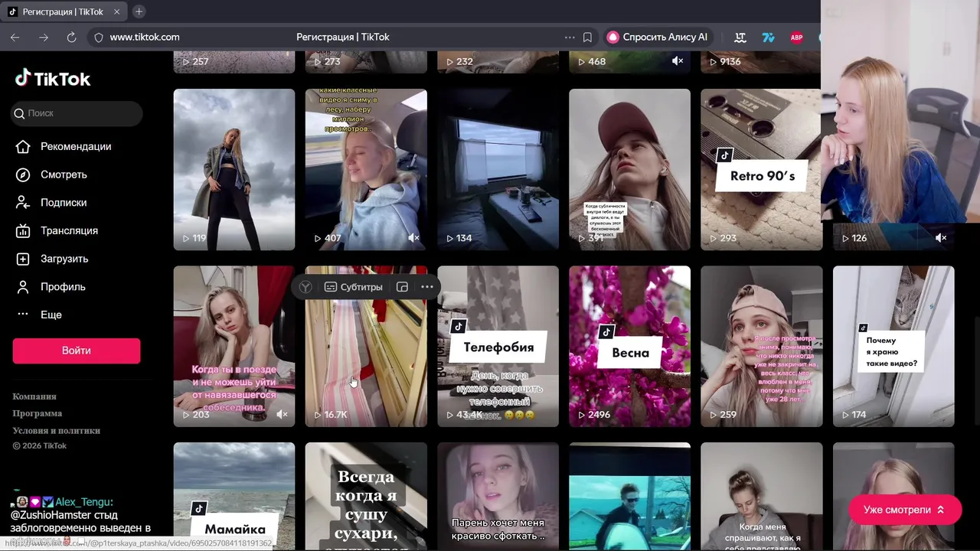This screenshot has width=980, height=551.
Task: Open the video overlay three-dots menu
Action: pos(427,287)
